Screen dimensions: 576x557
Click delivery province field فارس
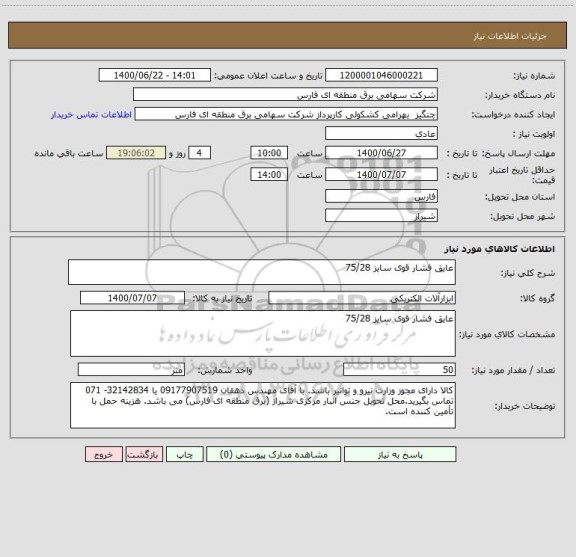(381, 196)
